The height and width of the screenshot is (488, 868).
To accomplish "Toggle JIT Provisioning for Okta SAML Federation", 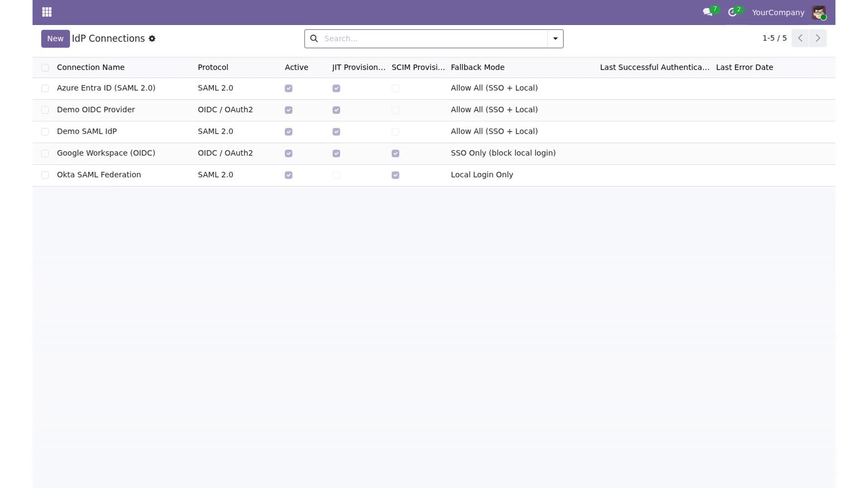I will tap(336, 175).
